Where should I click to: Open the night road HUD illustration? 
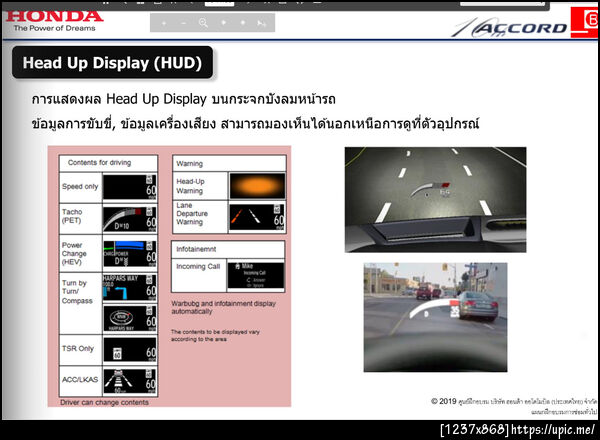[435, 199]
